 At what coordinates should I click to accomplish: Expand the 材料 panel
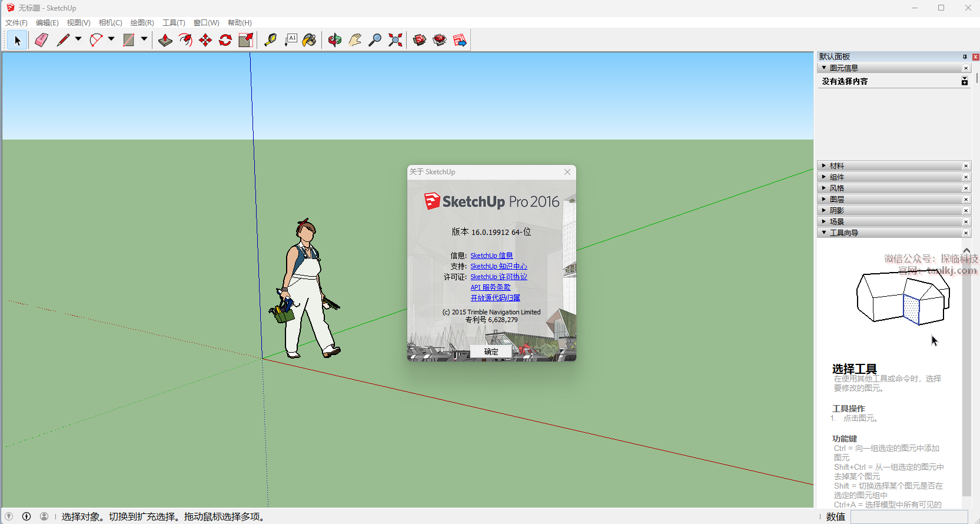click(x=836, y=166)
